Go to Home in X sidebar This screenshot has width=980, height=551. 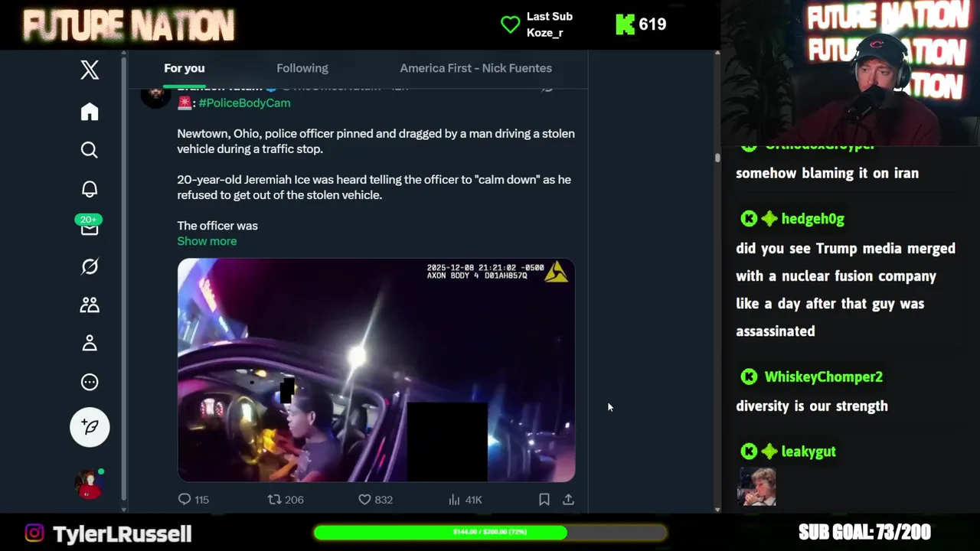pyautogui.click(x=90, y=112)
